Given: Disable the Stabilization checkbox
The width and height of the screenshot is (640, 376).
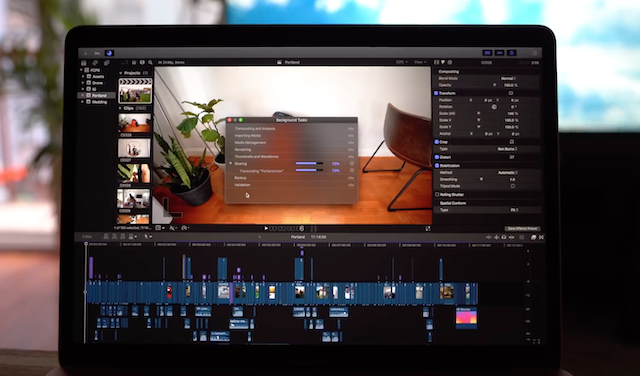Looking at the screenshot, I should [437, 166].
